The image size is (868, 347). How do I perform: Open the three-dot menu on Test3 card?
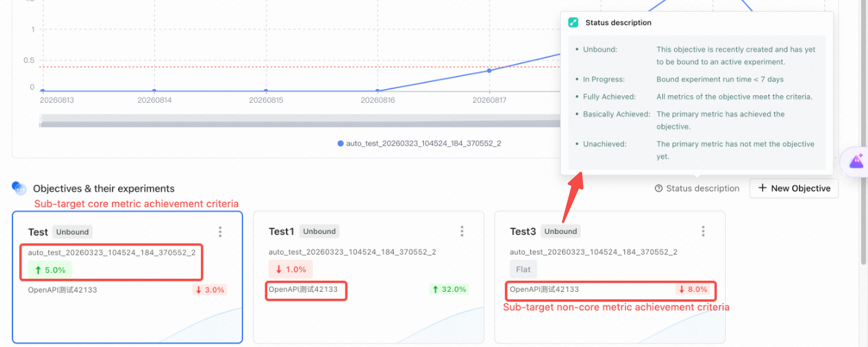click(703, 232)
